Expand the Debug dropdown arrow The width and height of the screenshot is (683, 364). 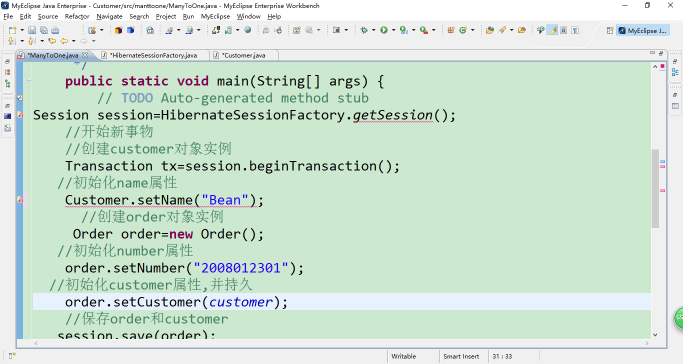coord(373,30)
